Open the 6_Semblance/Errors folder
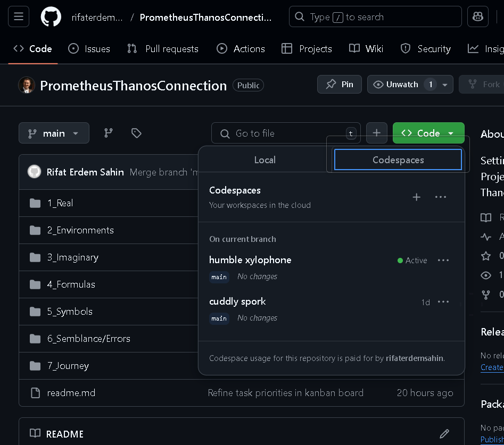The width and height of the screenshot is (504, 445). pos(89,339)
